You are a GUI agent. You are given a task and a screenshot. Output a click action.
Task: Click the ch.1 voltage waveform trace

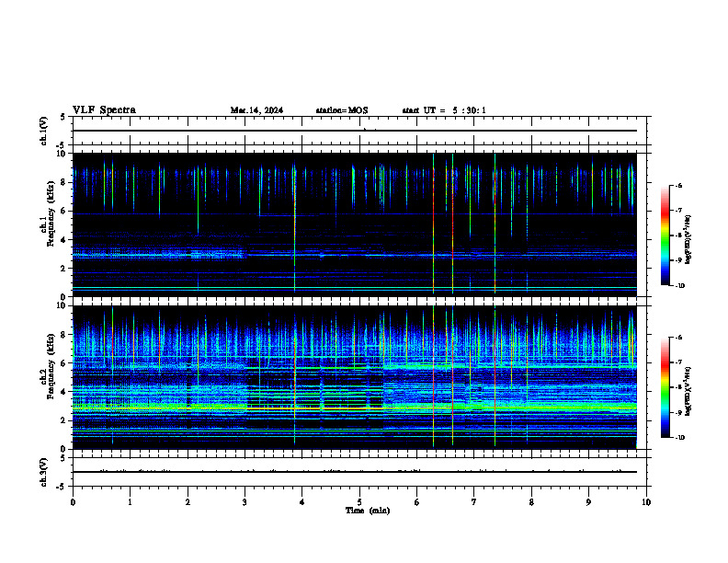point(354,131)
